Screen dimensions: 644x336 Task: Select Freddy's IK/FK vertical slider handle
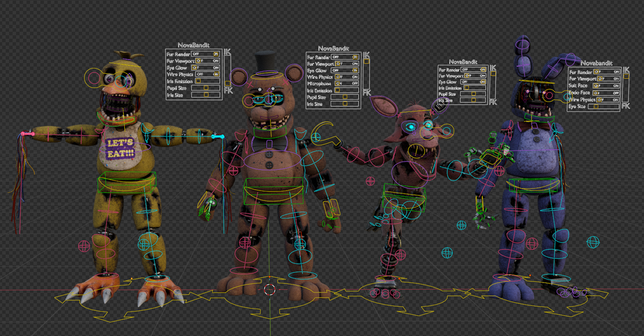tap(367, 61)
